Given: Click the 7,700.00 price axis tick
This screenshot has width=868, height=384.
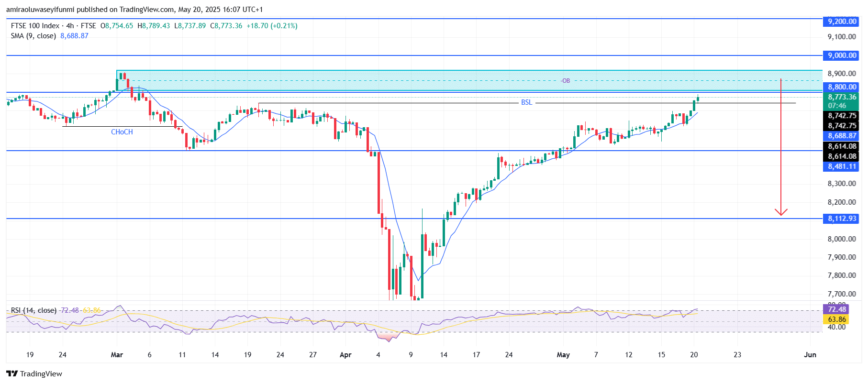Looking at the screenshot, I should [842, 294].
